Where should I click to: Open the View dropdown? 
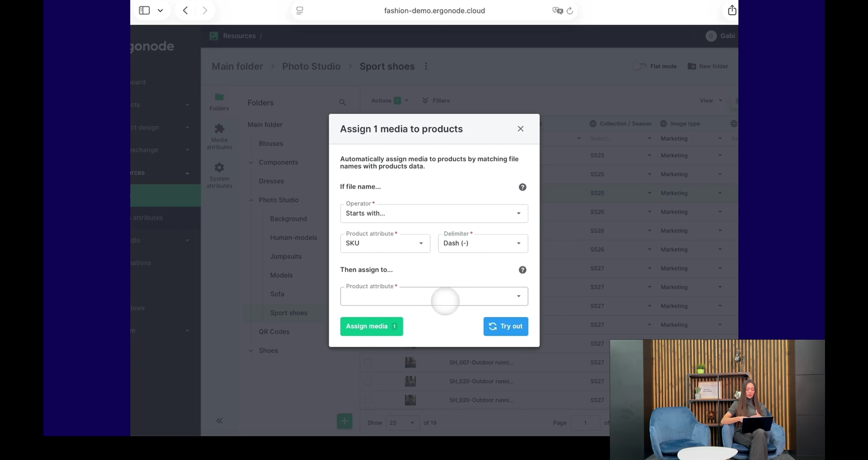coord(711,101)
